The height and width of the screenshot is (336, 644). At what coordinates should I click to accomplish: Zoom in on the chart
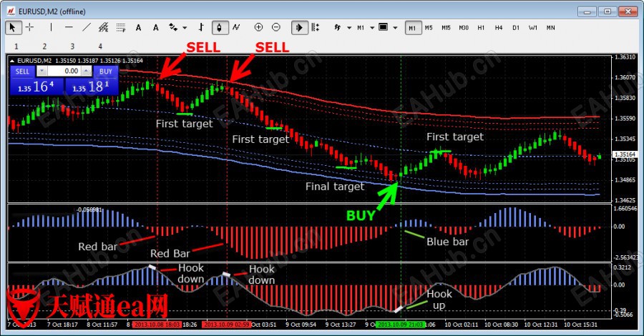point(258,27)
